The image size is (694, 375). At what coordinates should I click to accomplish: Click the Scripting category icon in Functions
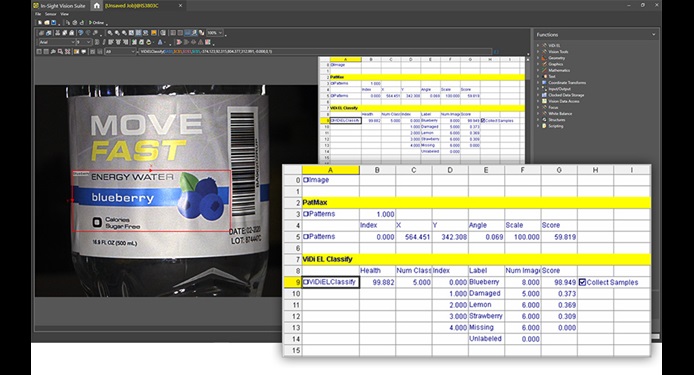pos(544,126)
